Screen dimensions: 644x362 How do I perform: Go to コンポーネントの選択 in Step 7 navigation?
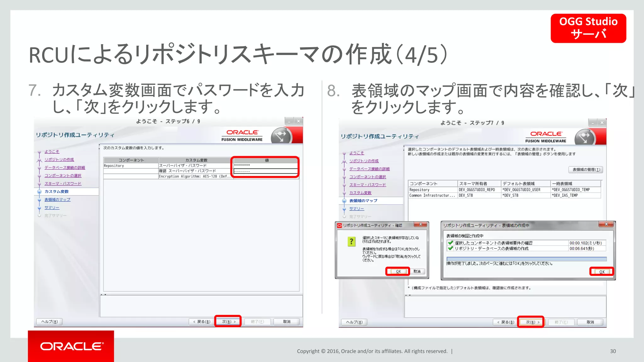click(368, 177)
